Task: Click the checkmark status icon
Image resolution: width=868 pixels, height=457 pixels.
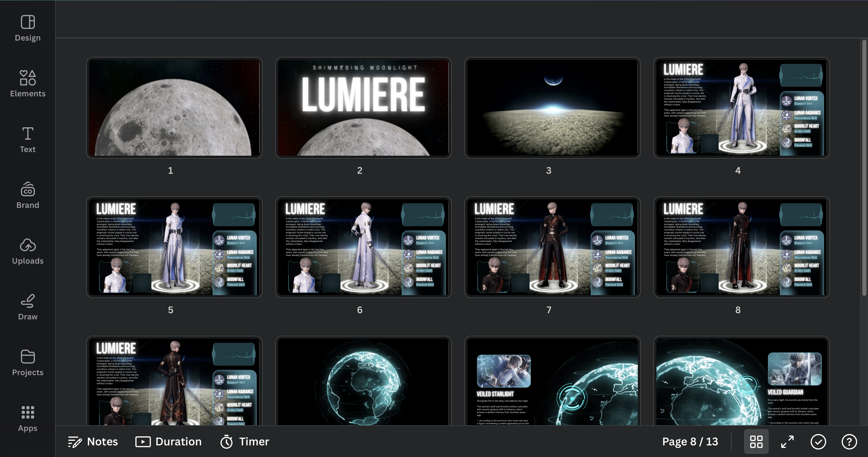Action: pos(818,442)
